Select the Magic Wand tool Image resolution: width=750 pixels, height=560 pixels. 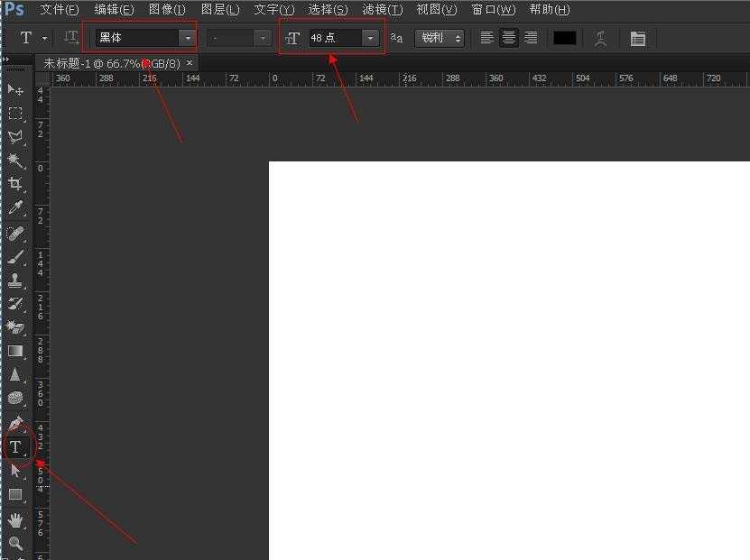15,161
